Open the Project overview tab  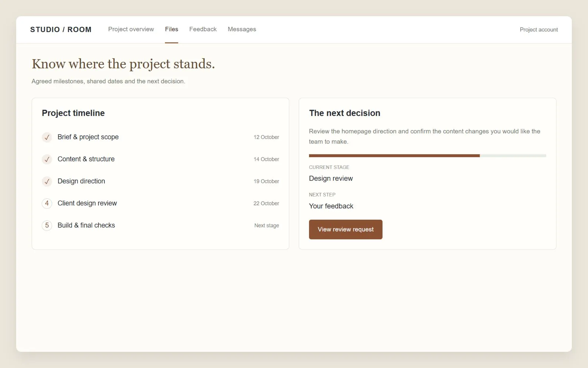click(x=131, y=29)
